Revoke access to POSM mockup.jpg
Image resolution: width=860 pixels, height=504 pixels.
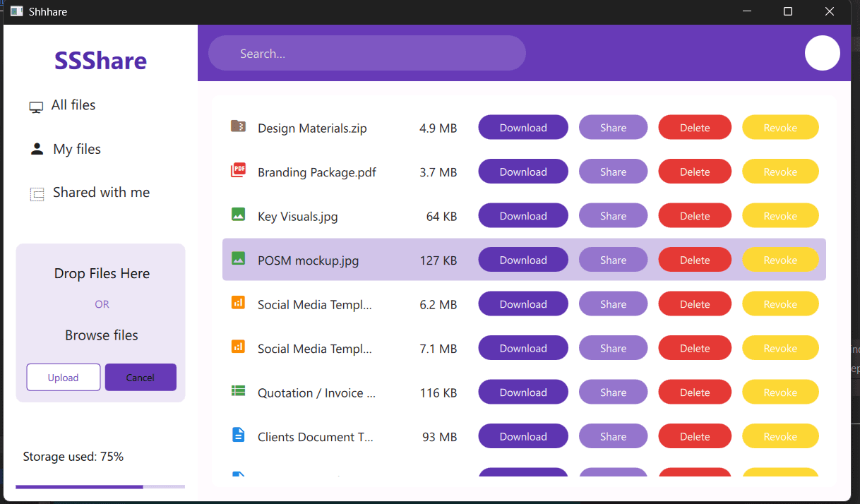[780, 260]
